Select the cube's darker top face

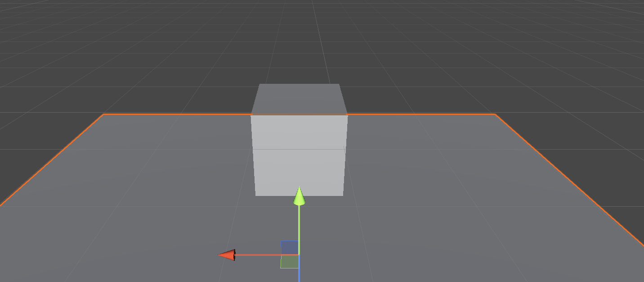pos(299,99)
